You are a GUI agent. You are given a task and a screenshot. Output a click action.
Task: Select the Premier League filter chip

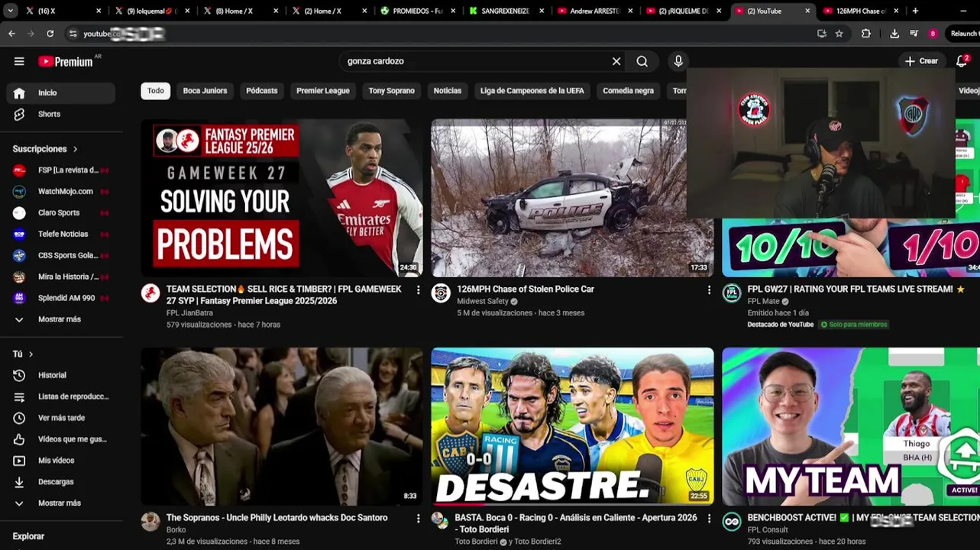(323, 91)
